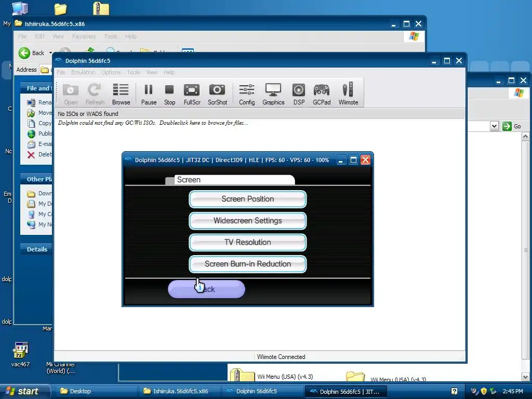Select the Screen Position button

click(x=248, y=199)
